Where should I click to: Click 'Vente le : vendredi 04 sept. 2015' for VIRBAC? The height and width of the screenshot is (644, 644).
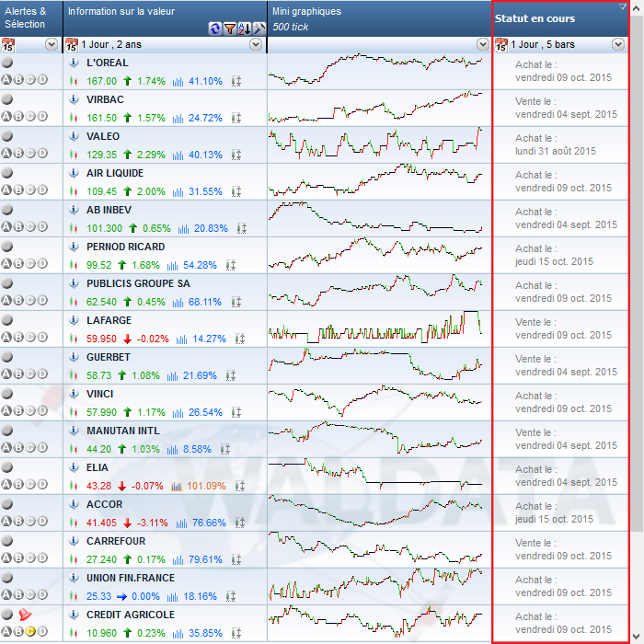pos(566,108)
